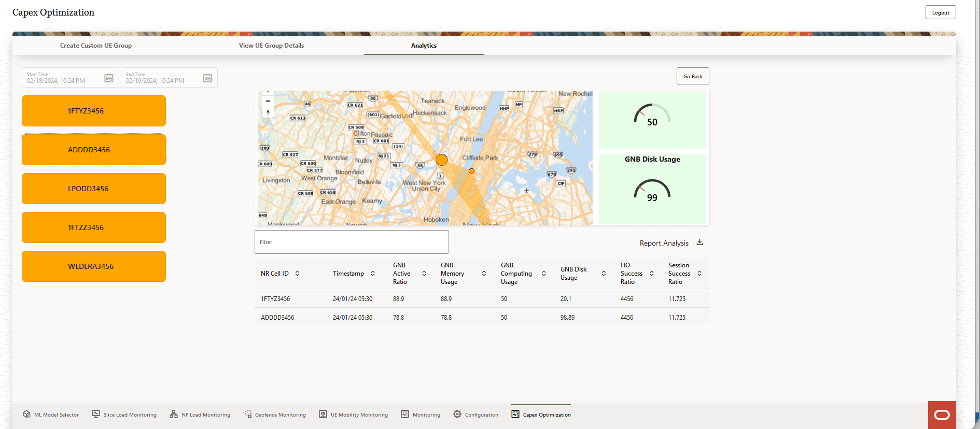Click table cell ADDDD3456
Screen dimensions: 980x429
(277, 318)
